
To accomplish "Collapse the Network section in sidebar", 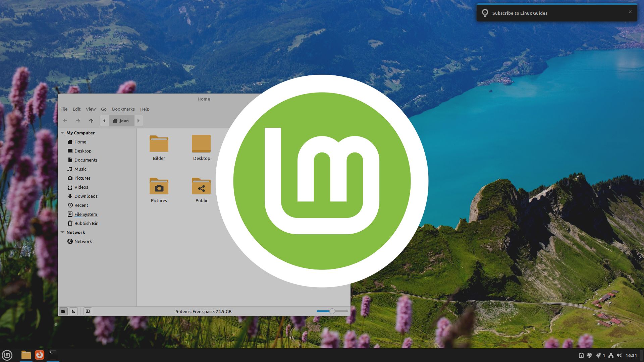I will pyautogui.click(x=62, y=232).
